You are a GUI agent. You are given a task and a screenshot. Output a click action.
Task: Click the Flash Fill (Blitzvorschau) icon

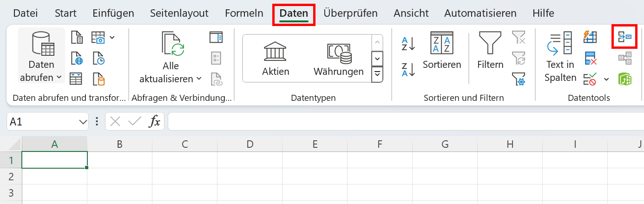pyautogui.click(x=590, y=37)
